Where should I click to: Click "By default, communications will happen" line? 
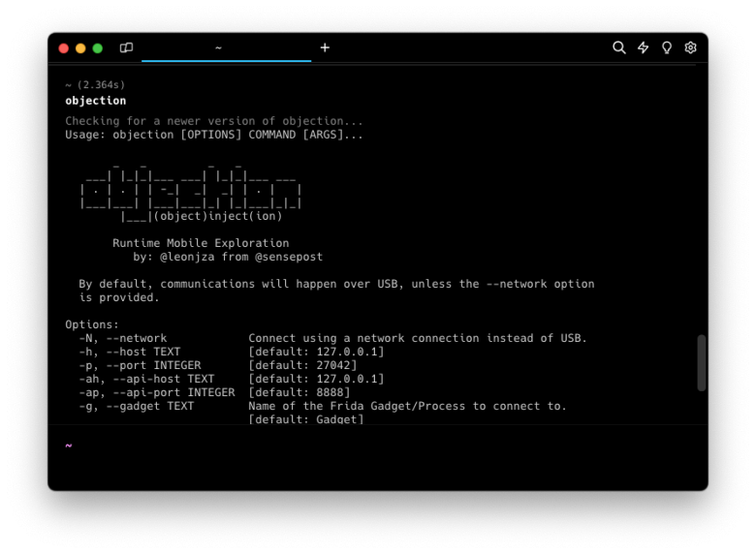click(x=336, y=284)
